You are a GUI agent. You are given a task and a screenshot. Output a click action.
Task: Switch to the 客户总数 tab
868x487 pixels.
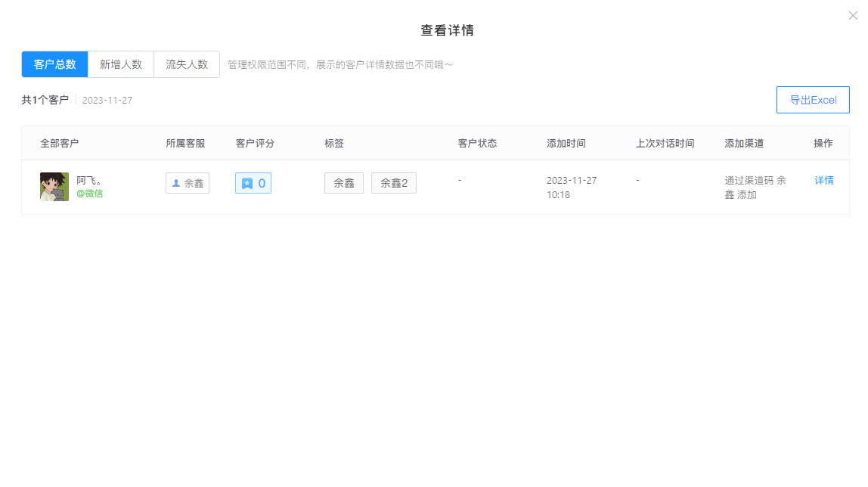55,64
